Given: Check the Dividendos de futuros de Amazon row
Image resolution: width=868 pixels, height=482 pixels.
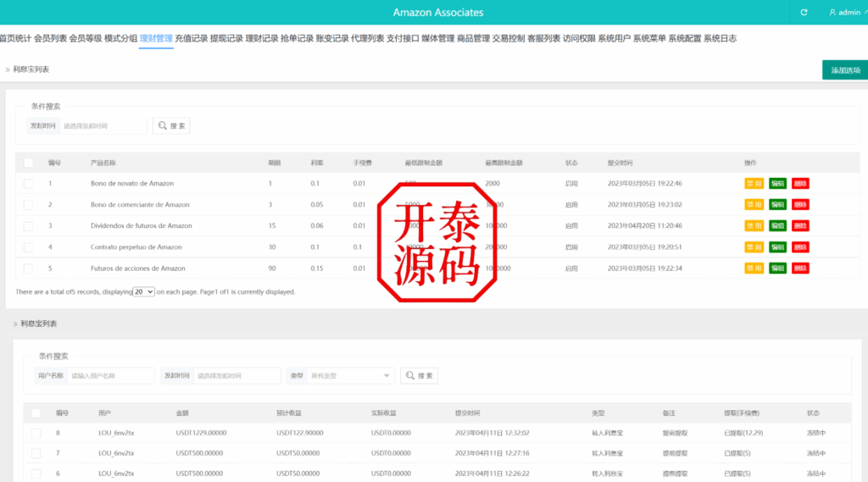Looking at the screenshot, I should 28,226.
